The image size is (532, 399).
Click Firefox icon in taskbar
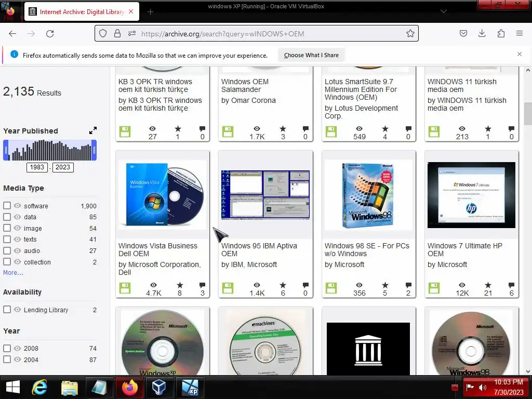click(x=129, y=387)
